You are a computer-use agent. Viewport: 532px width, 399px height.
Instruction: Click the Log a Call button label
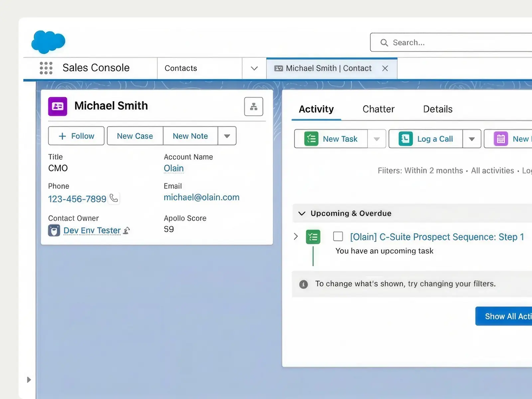(435, 139)
